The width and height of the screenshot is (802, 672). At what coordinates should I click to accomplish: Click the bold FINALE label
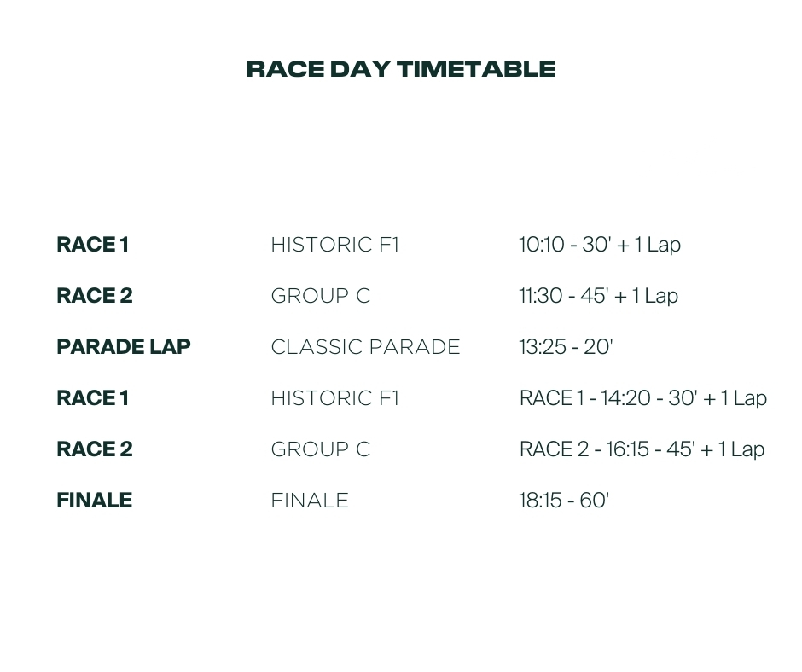coord(95,501)
